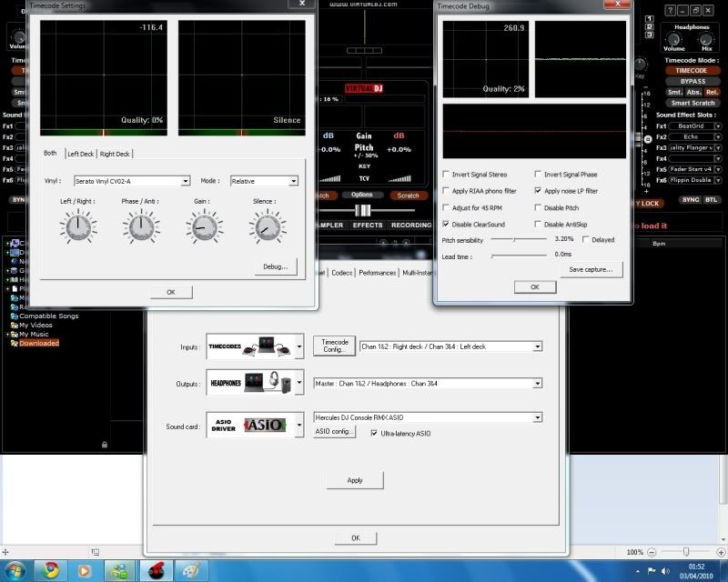Open Outputs type dropdown arrow
This screenshot has width=728, height=582.
coord(299,383)
